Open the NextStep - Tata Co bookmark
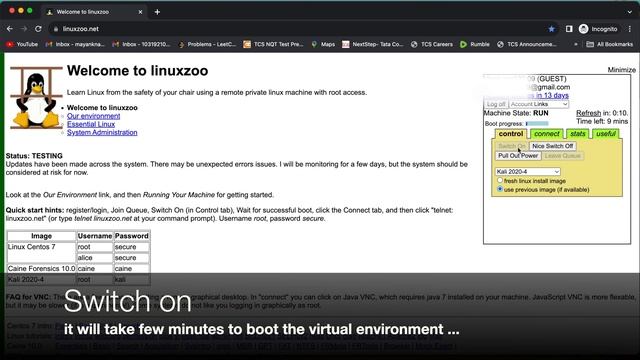Image resolution: width=640 pixels, height=360 pixels. point(373,44)
